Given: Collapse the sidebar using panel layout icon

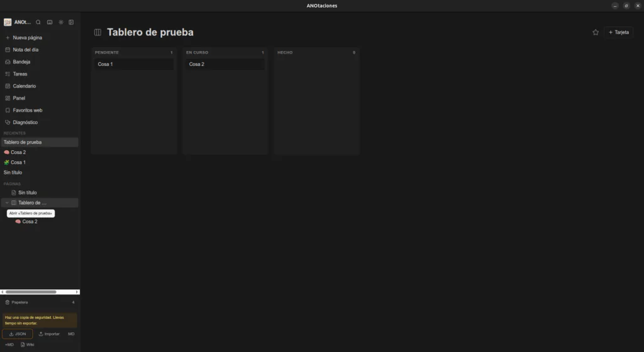Looking at the screenshot, I should point(71,22).
